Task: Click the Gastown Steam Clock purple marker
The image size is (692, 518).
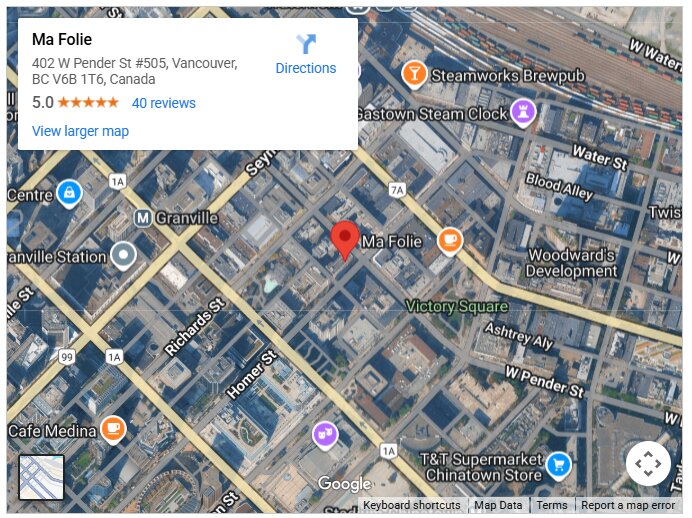Action: (x=523, y=113)
